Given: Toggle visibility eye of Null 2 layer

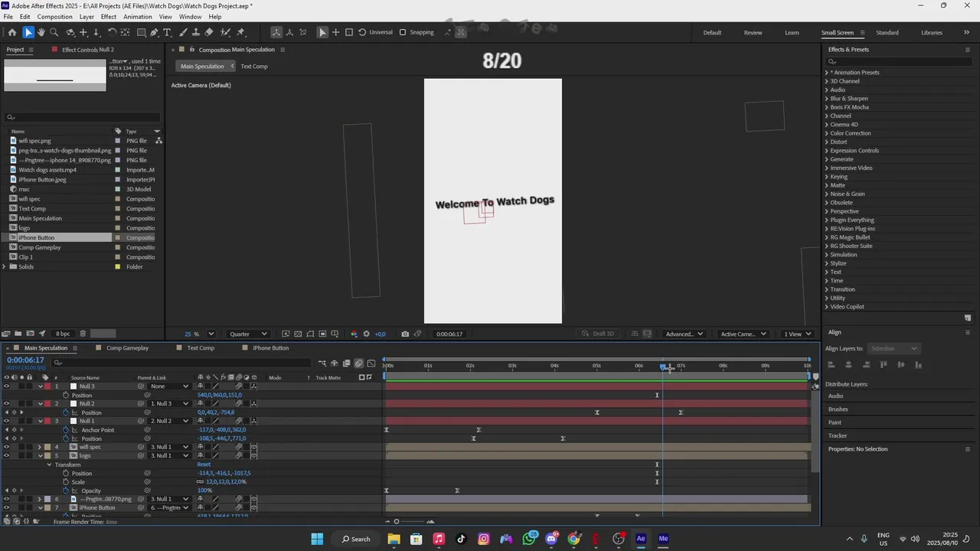Looking at the screenshot, I should pos(6,404).
